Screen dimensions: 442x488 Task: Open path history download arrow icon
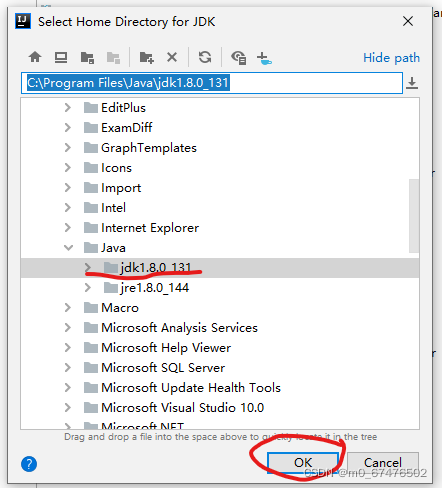pos(412,83)
